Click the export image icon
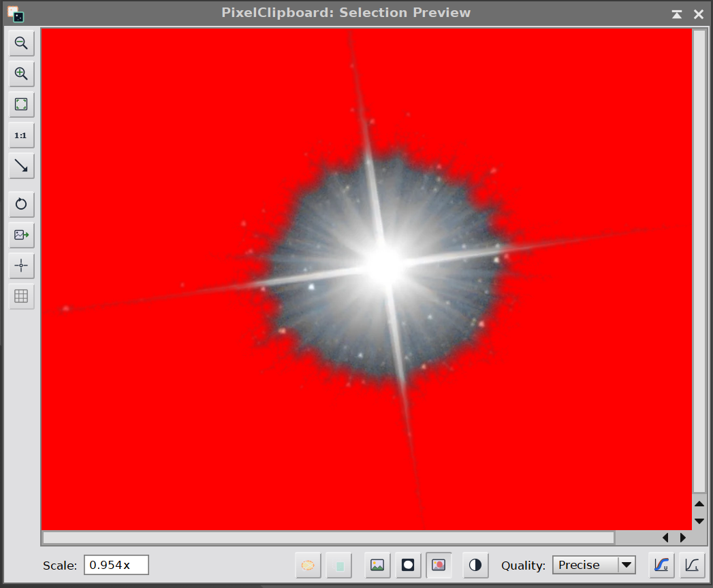 pos(21,235)
